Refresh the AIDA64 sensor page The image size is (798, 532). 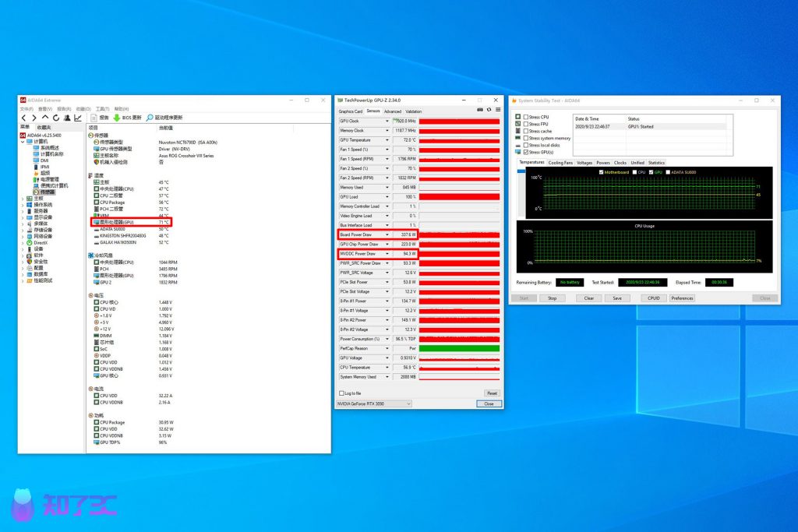pos(56,118)
